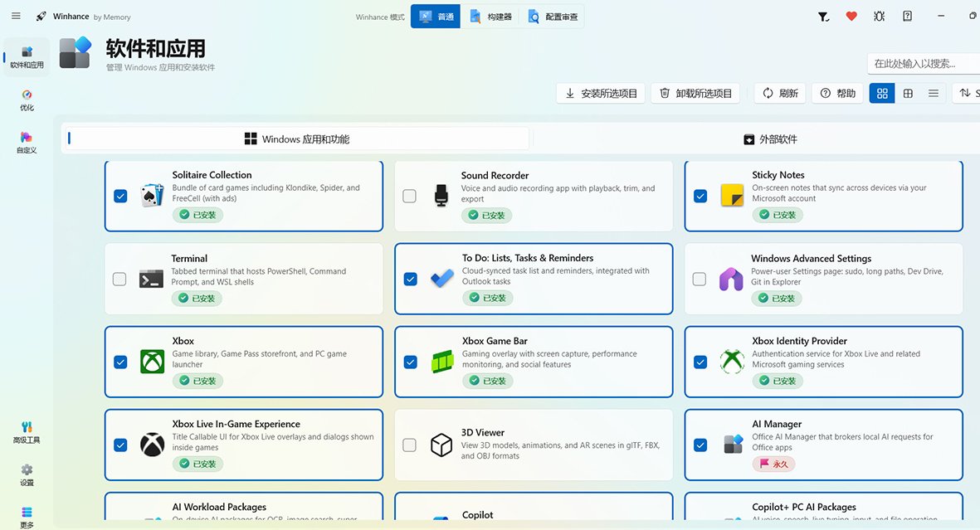The height and width of the screenshot is (530, 980).
Task: Click 安装所选项目 button
Action: click(601, 93)
